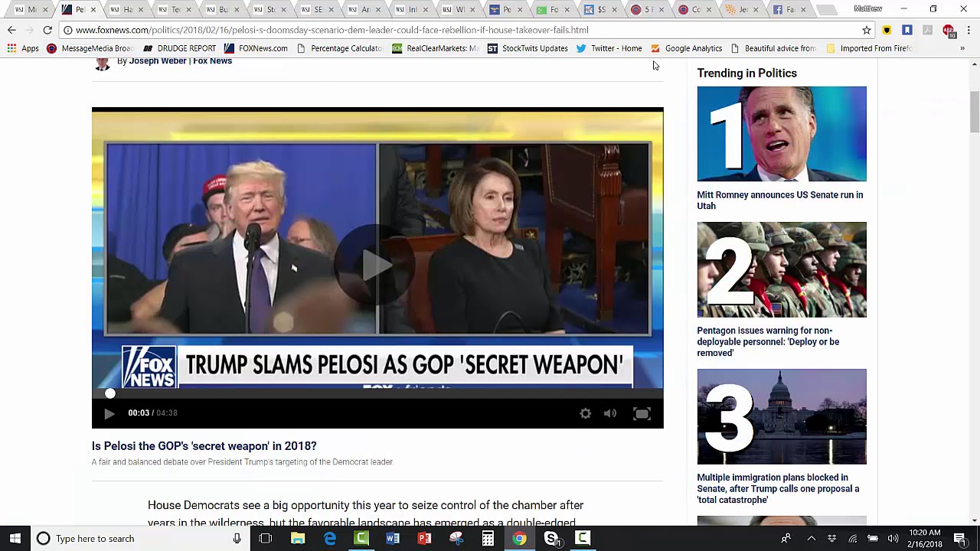
Task: Open Task View on the taskbar
Action: pyautogui.click(x=266, y=539)
